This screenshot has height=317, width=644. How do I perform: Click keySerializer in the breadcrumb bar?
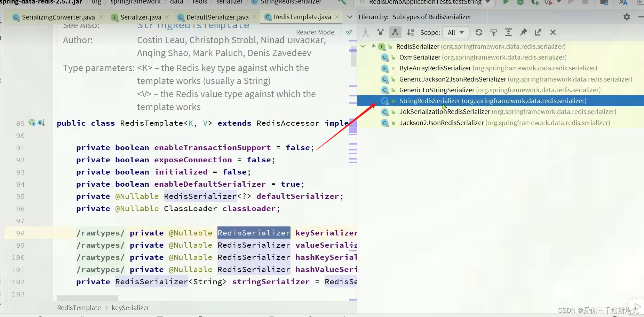point(130,308)
